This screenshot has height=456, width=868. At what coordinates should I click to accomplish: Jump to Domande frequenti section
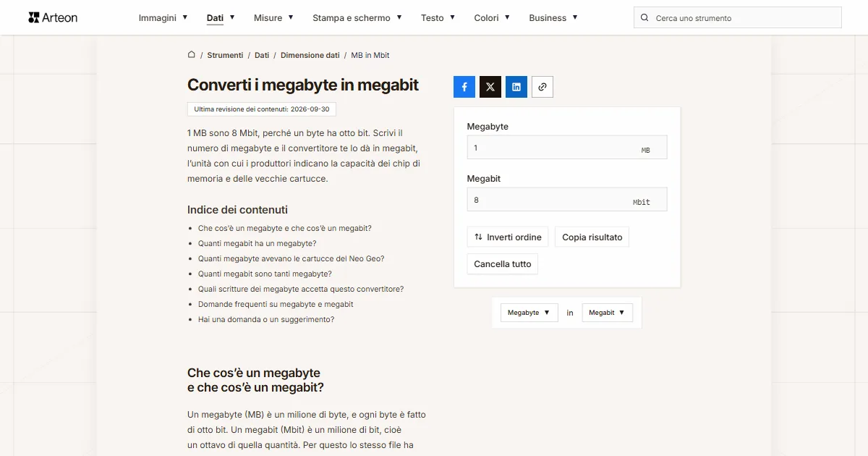pyautogui.click(x=276, y=304)
